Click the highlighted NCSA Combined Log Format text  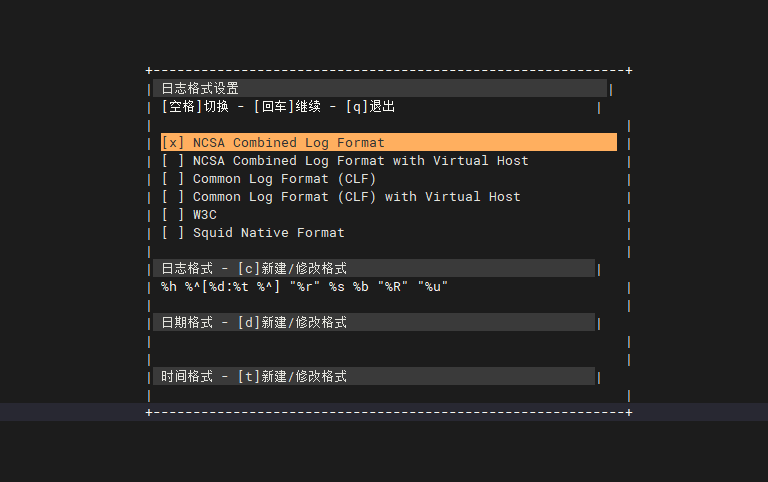click(288, 143)
